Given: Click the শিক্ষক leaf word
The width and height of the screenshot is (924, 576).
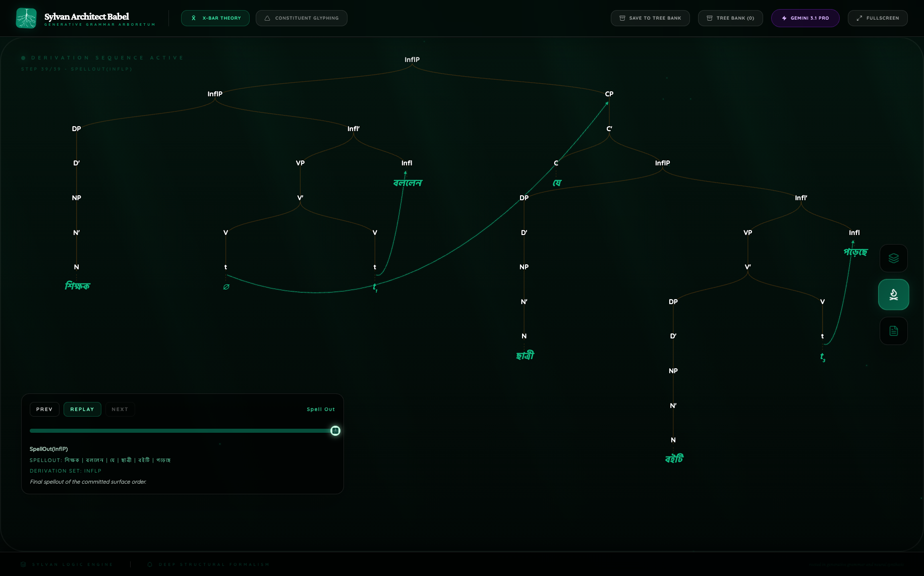Looking at the screenshot, I should click(x=77, y=286).
